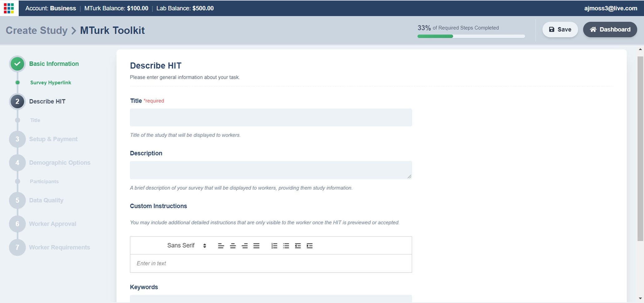
Task: Select the Describe HIT step in sidebar
Action: point(47,102)
